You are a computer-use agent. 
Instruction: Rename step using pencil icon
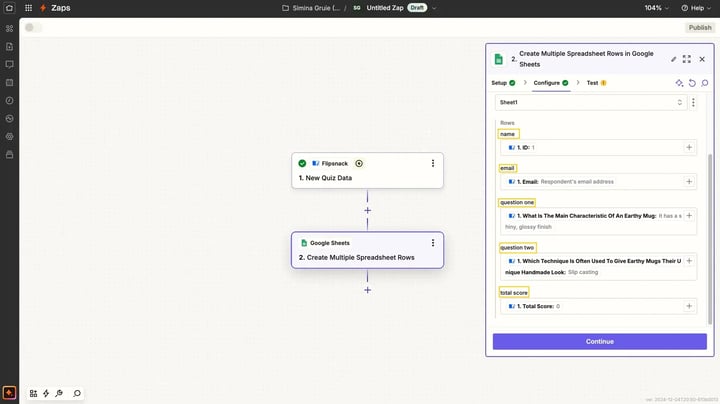673,59
